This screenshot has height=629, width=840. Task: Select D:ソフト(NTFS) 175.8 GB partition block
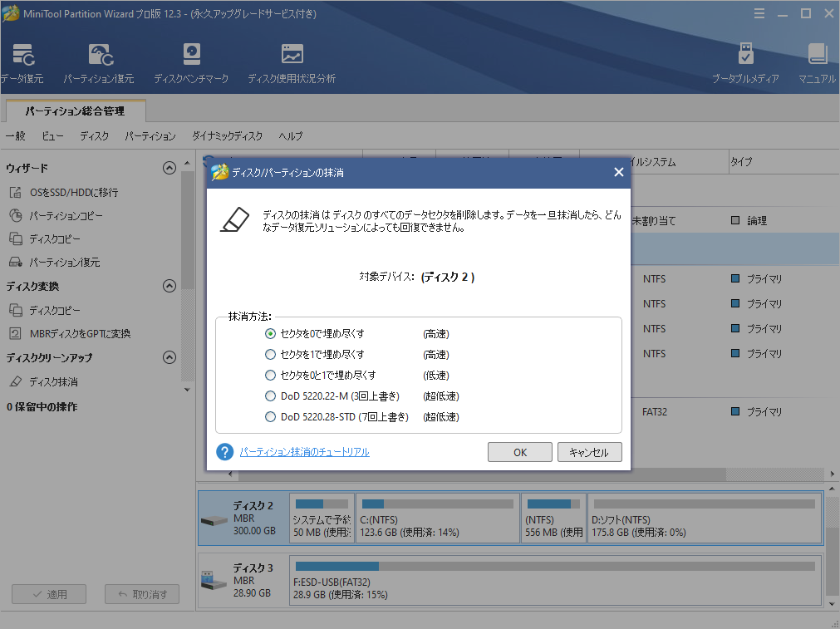(705, 518)
